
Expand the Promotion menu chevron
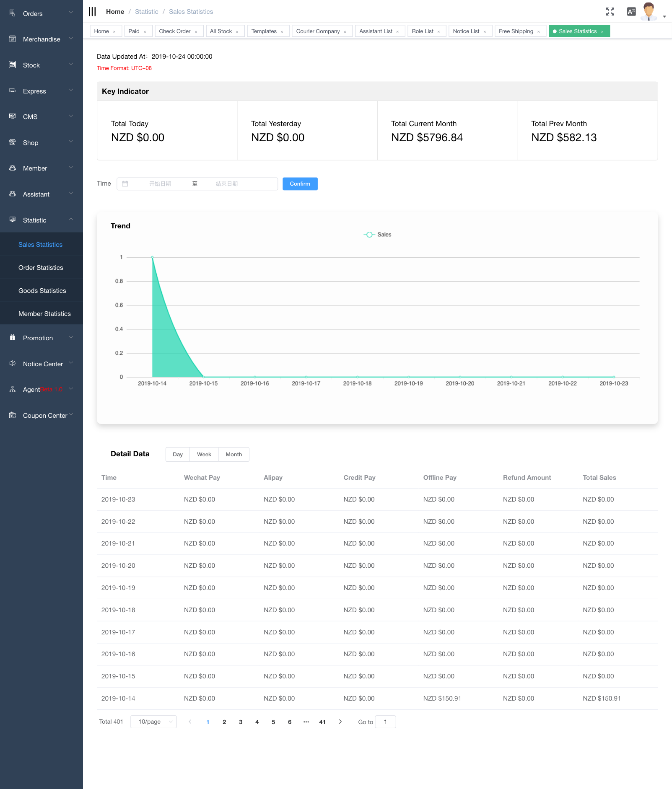71,337
